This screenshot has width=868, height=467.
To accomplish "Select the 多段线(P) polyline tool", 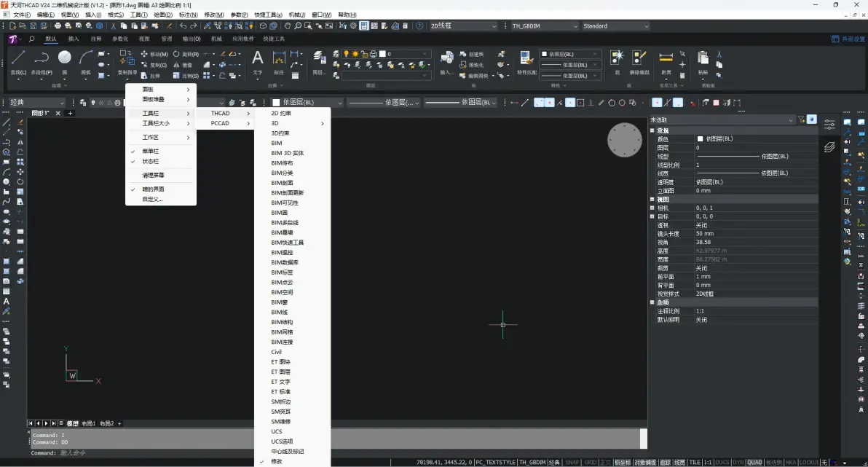I will 42,63.
